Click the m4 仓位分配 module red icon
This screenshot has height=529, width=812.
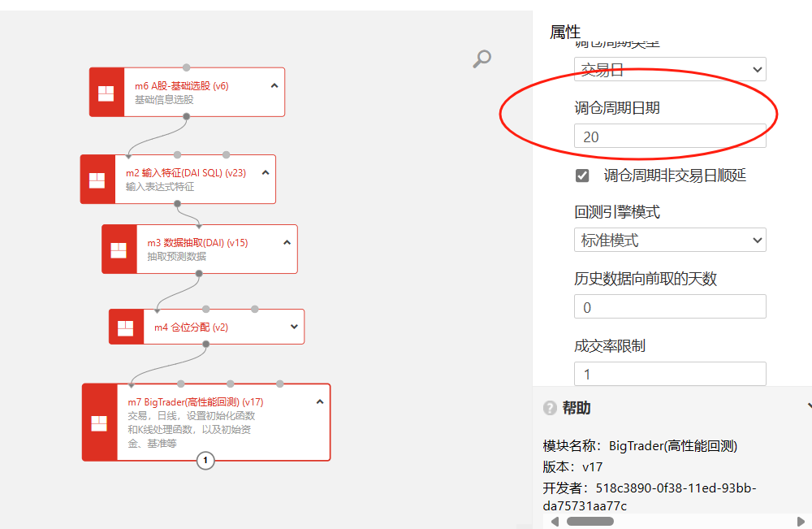click(126, 327)
